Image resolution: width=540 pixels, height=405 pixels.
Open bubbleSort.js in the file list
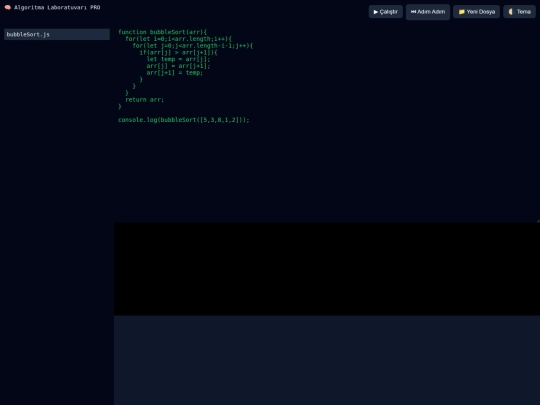57,34
